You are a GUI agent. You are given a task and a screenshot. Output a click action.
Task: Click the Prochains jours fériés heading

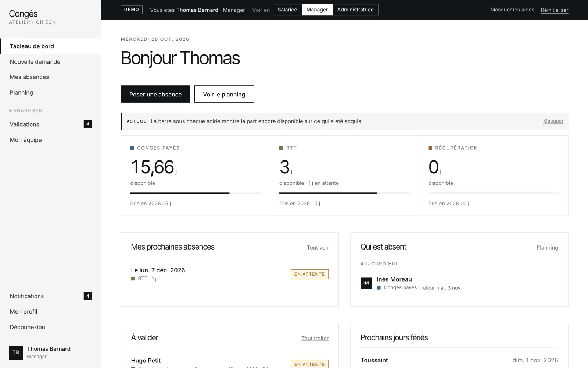[x=394, y=337]
